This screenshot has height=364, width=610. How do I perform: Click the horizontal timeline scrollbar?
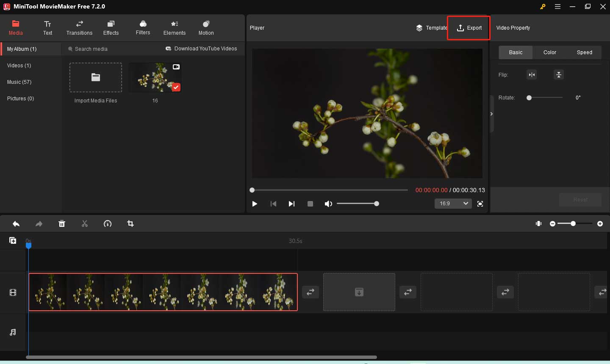(201, 357)
